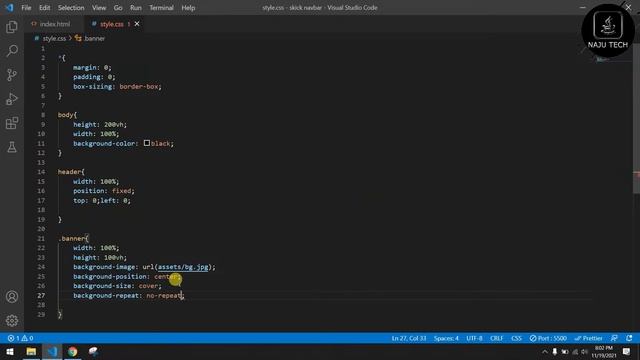Open the Selection menu
The image size is (640, 360).
(71, 8)
